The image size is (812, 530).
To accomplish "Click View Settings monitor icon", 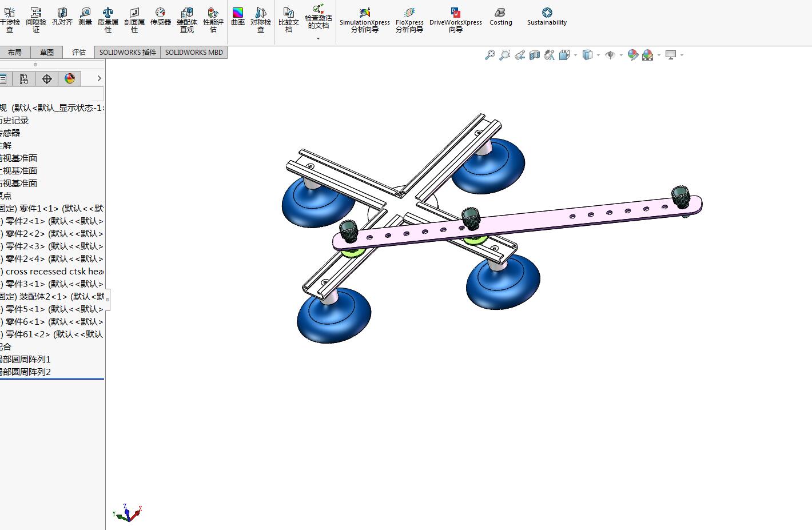I will click(671, 55).
